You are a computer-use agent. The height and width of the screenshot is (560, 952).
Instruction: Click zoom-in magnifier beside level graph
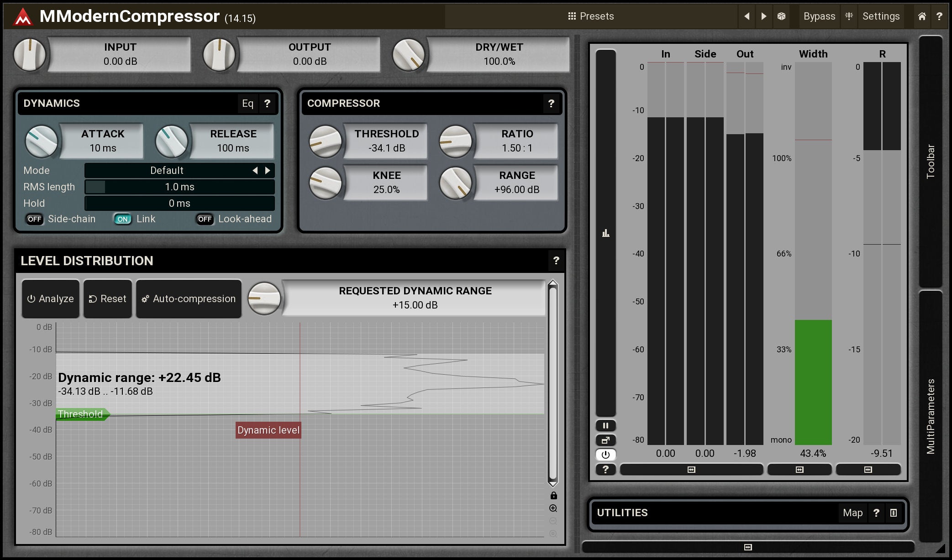point(553,508)
